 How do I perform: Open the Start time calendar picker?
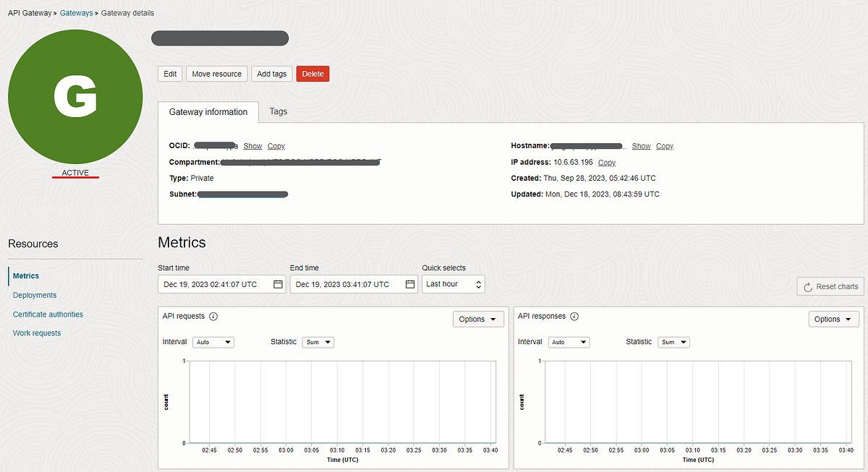[277, 284]
